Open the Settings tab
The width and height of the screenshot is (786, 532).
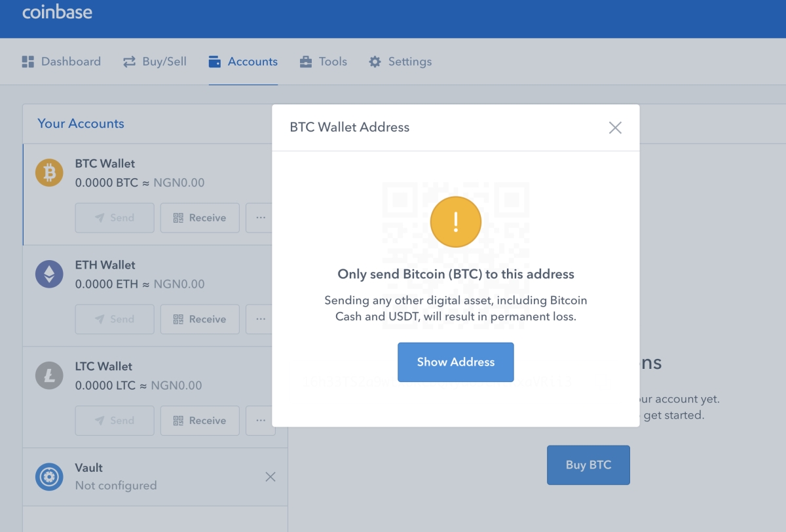(400, 62)
